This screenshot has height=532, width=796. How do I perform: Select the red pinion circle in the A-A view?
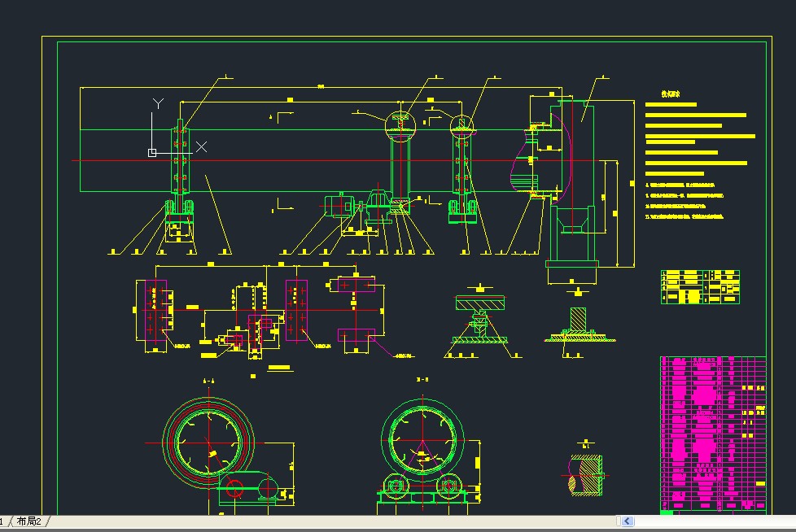[x=234, y=489]
